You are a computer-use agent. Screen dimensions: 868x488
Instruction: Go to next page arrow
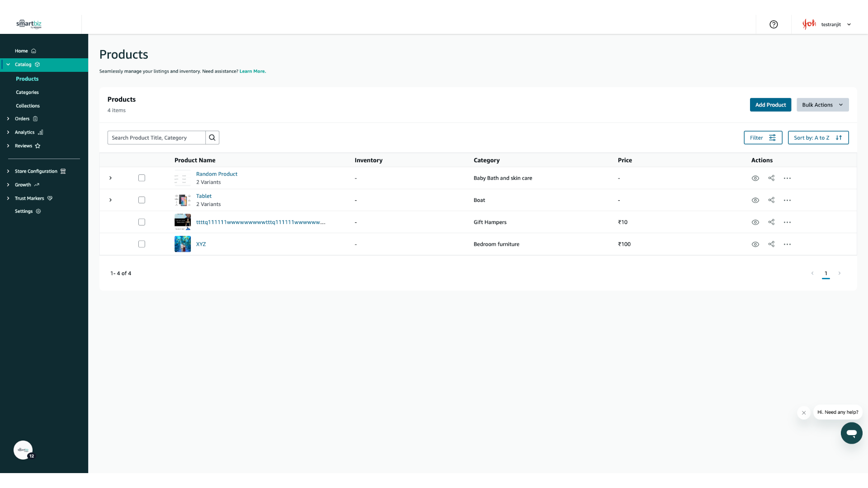[x=840, y=273]
